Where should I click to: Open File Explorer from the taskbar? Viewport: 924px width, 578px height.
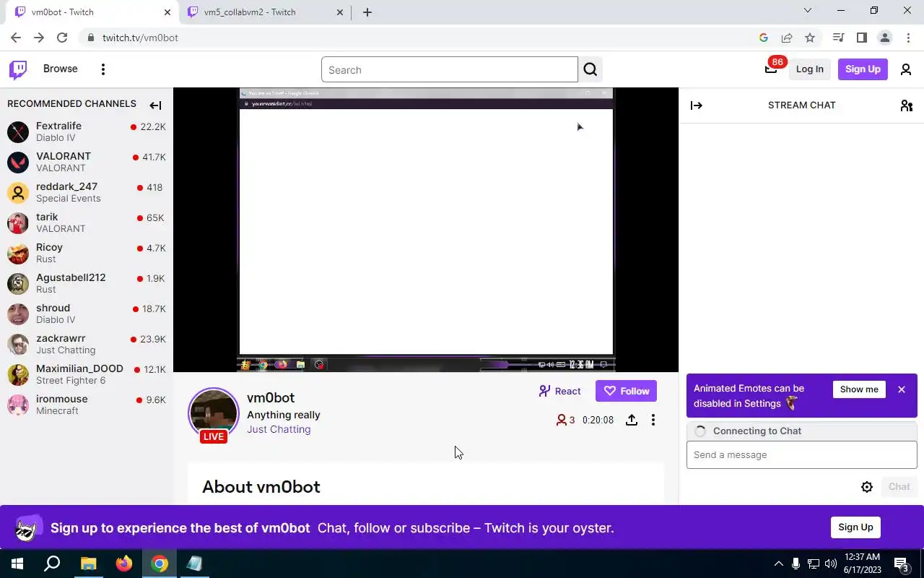point(88,564)
